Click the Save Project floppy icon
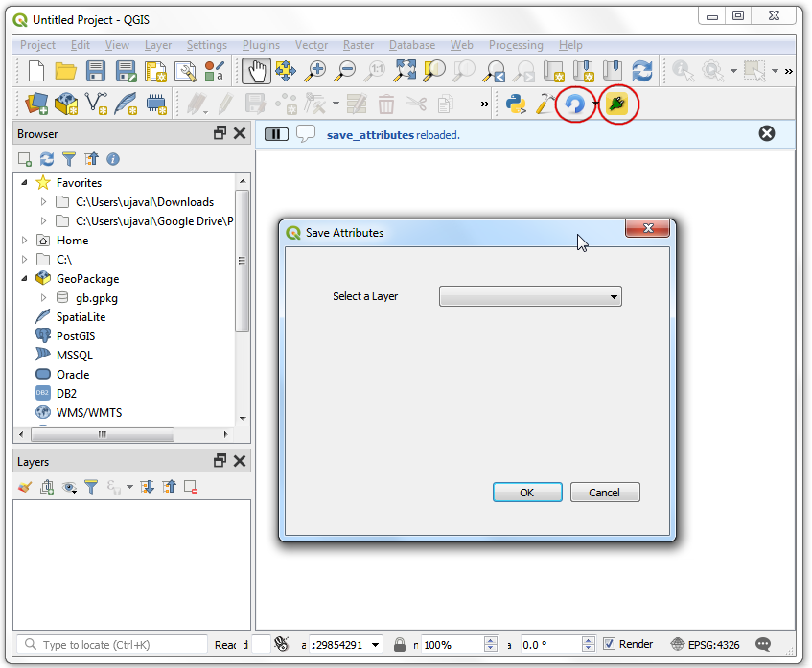The height and width of the screenshot is (668, 812). pyautogui.click(x=96, y=70)
